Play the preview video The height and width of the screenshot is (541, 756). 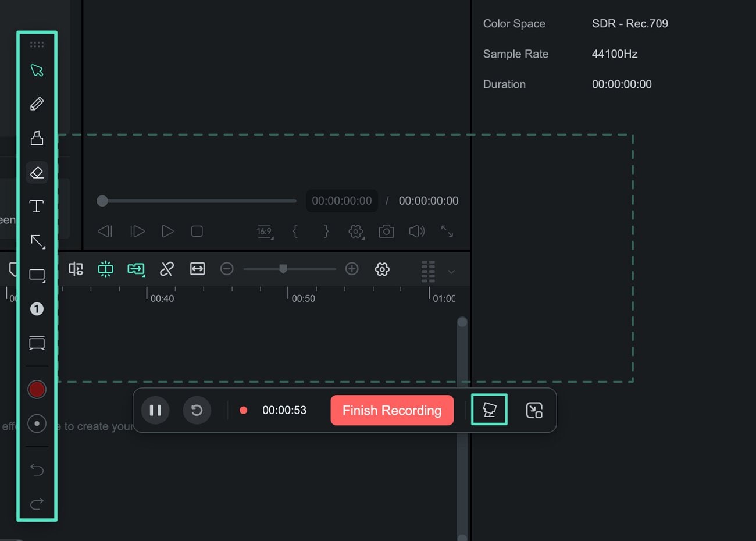point(167,232)
